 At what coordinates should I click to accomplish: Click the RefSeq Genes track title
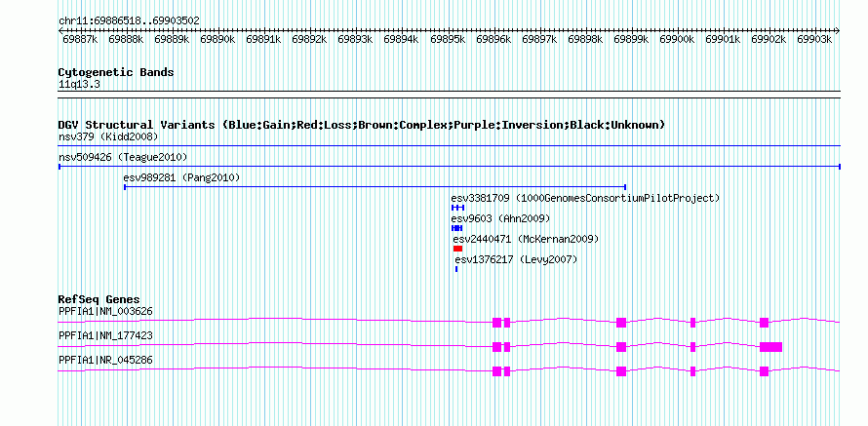pos(99,300)
